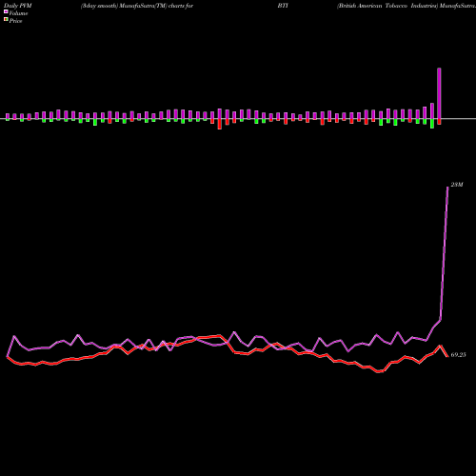Click the BTI ticker symbol in header
This screenshot has height=476, width=476.
coord(283,6)
